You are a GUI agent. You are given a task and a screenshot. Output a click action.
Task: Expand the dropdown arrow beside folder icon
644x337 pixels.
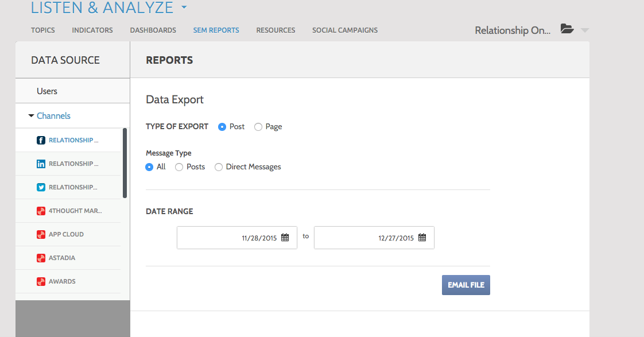coord(585,30)
